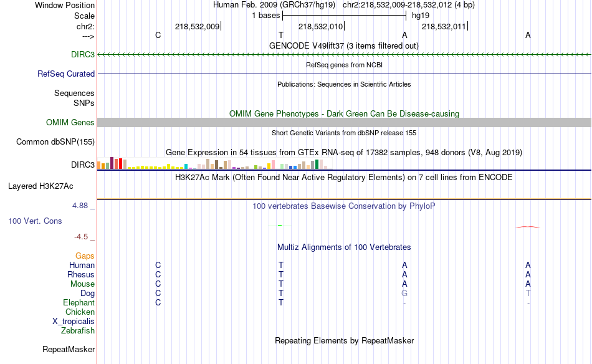Click the 'RefSeq genes from NCBI' title

[x=344, y=65]
